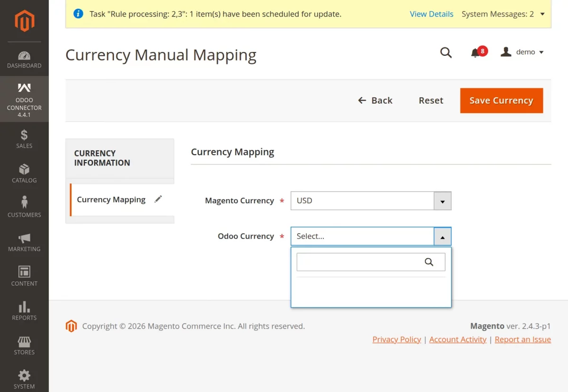Click the copyright 2026 Magento Commerce text
The height and width of the screenshot is (392, 568).
(x=194, y=326)
